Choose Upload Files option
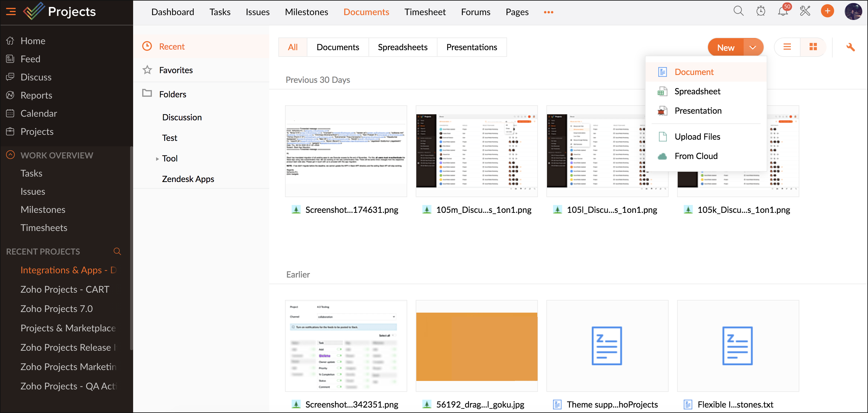Image resolution: width=868 pixels, height=413 pixels. click(x=697, y=136)
